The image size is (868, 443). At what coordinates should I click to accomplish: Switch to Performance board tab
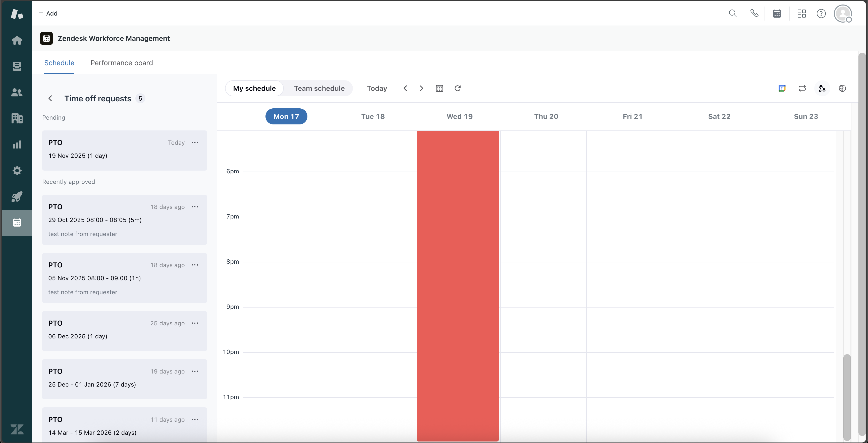[x=122, y=63]
